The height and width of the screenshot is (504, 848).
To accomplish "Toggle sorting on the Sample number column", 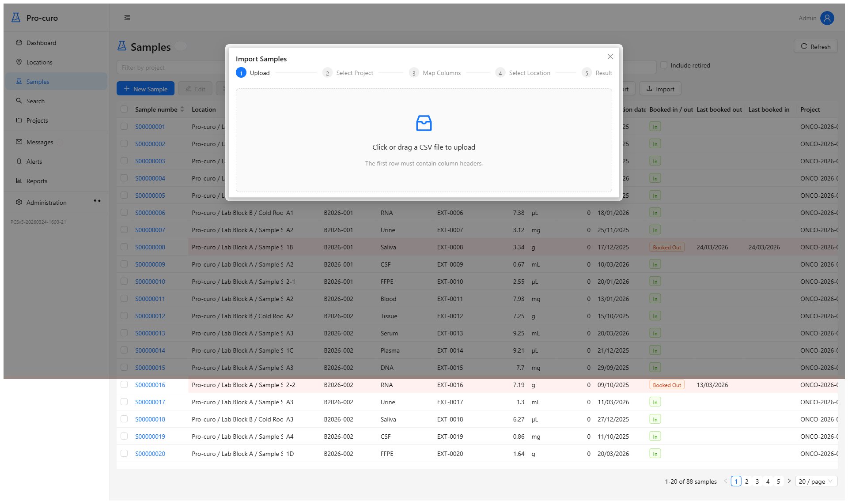I will click(x=182, y=109).
